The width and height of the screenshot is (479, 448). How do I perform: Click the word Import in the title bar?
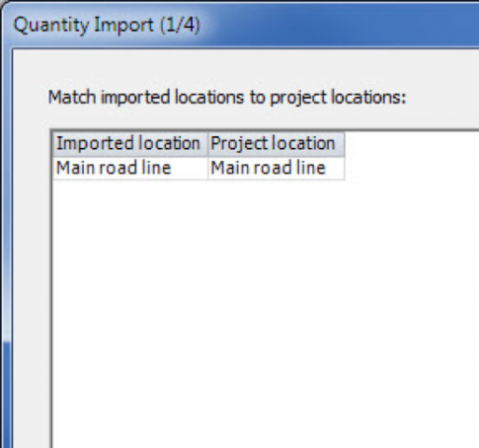124,25
